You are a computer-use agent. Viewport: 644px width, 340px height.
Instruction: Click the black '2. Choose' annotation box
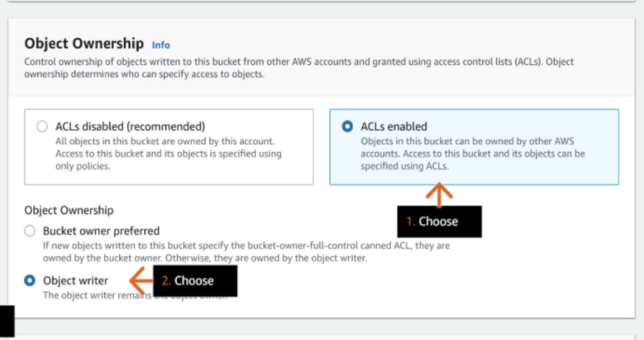(195, 281)
